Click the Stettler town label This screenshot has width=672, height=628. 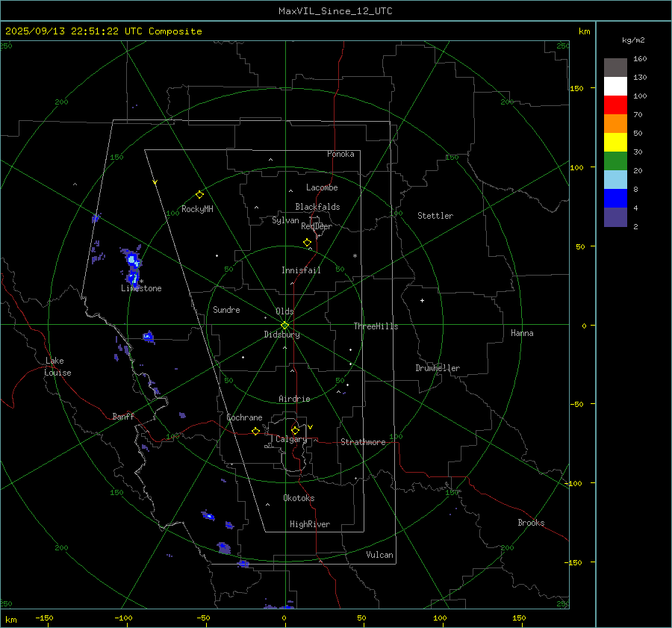click(435, 216)
